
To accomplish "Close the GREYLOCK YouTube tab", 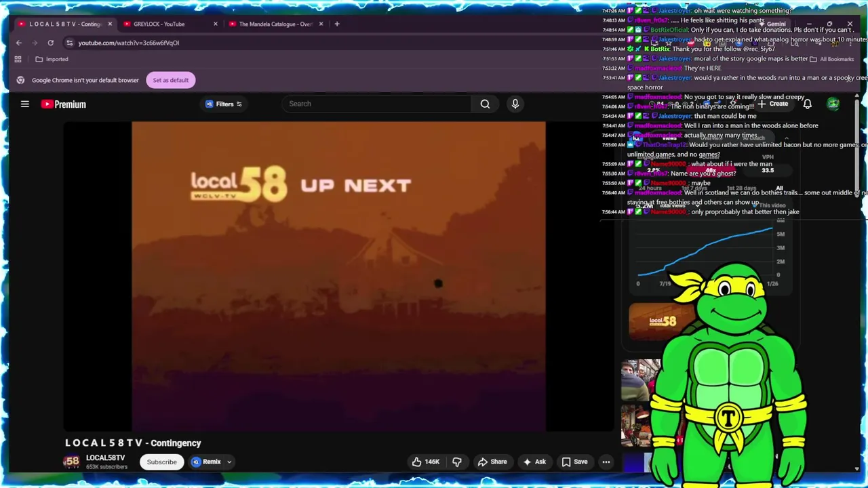I will (216, 24).
